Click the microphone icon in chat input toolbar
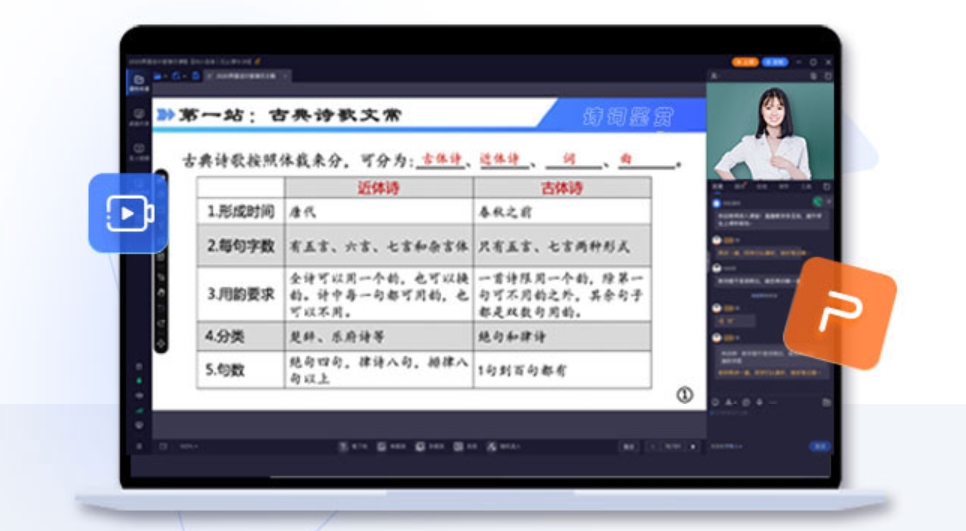Screen dimensions: 966x531 [x=760, y=402]
